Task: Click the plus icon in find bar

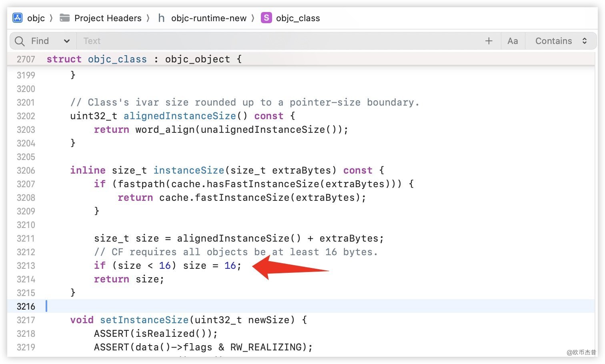Action: pyautogui.click(x=489, y=41)
